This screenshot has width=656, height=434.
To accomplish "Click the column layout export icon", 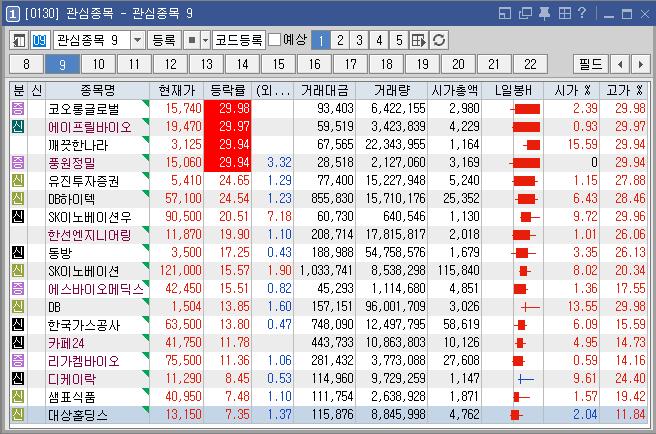I will [418, 41].
